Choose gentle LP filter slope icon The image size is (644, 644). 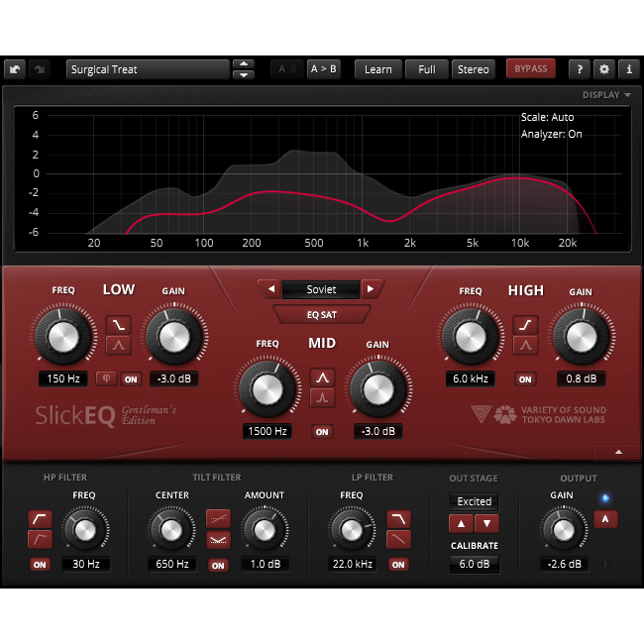pyautogui.click(x=399, y=539)
